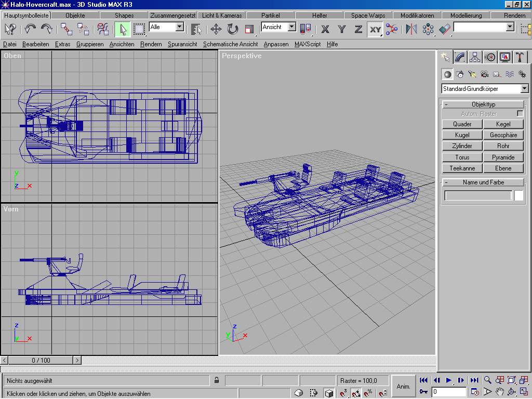Screen dimensions: 532x399
Task: Select the Space Warps wave category icon
Action: pyautogui.click(x=509, y=74)
